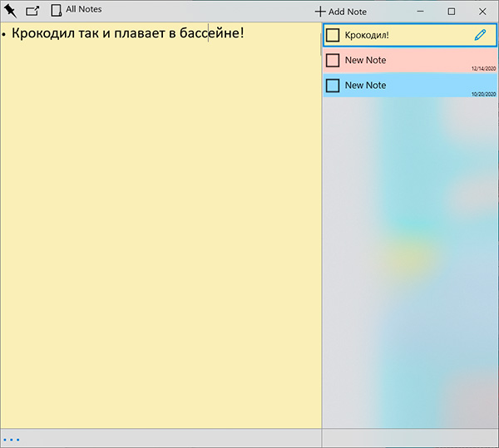Click the pop-out window icon

(x=32, y=11)
